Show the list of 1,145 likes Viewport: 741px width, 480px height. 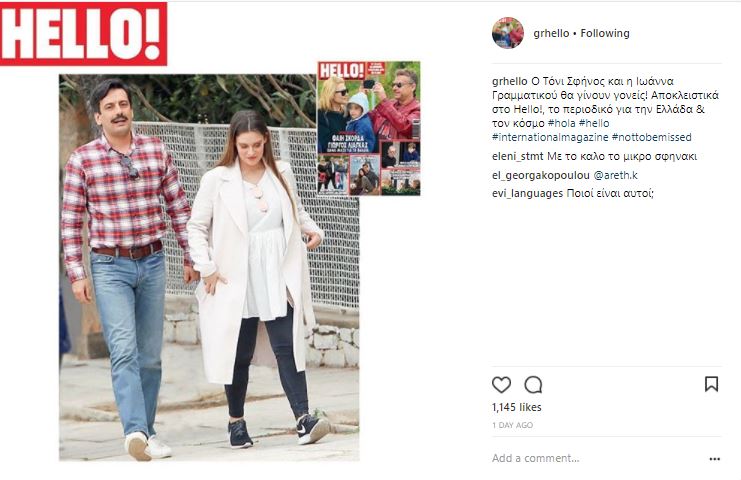[517, 407]
